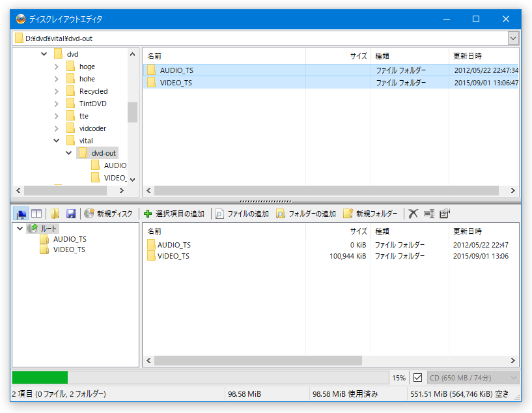Toggle the file explorer pane icon
Image resolution: width=532 pixels, height=413 pixels.
tap(21, 214)
